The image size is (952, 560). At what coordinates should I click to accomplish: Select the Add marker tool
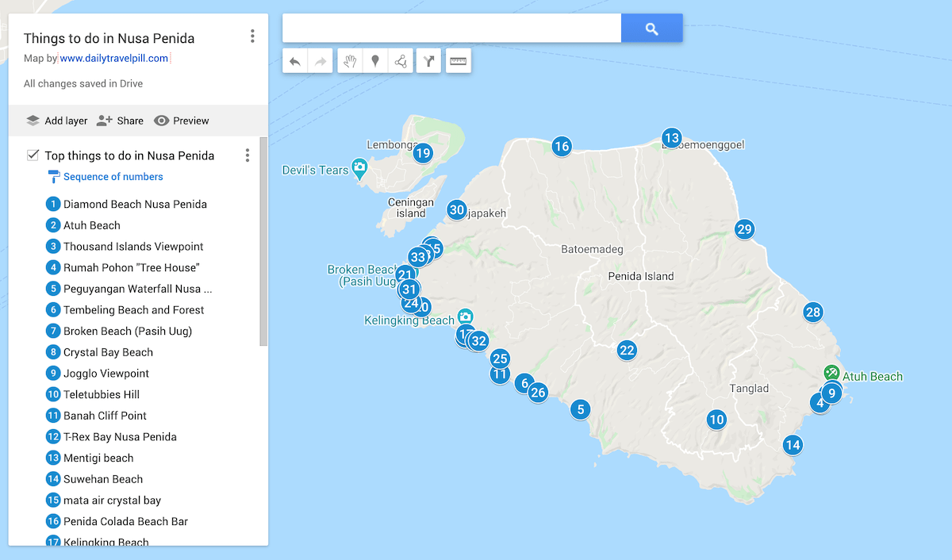coord(375,61)
